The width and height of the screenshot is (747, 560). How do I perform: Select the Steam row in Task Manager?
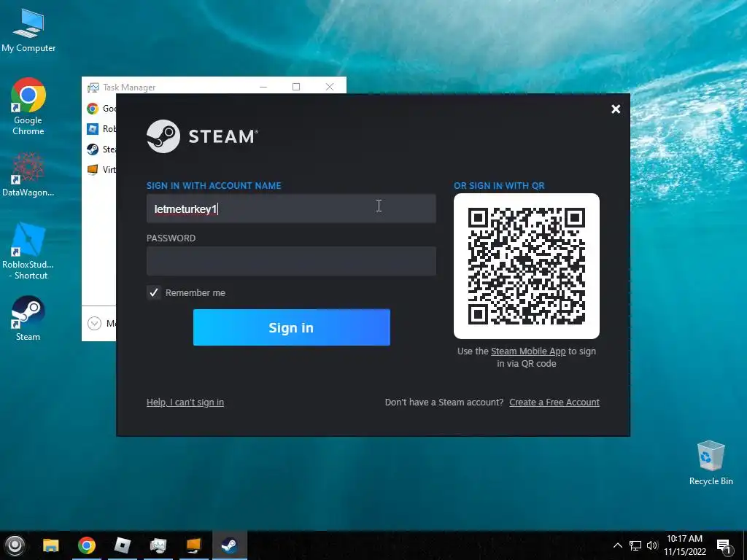click(101, 149)
